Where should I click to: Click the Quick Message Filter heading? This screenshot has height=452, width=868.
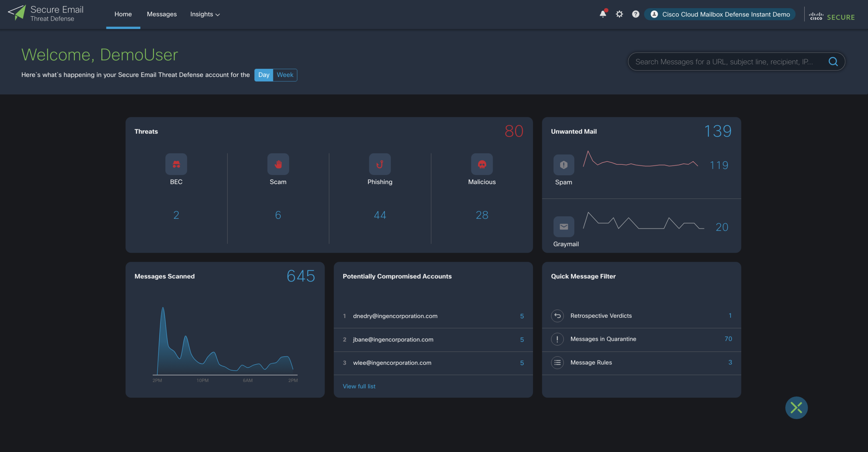[x=583, y=276]
